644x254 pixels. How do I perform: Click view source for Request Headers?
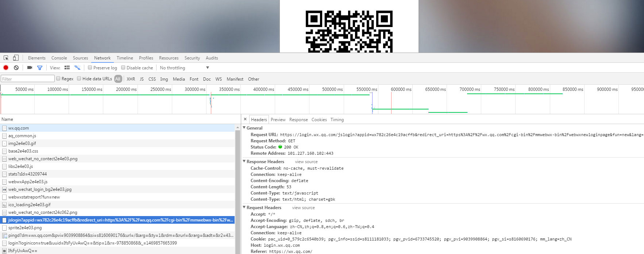pyautogui.click(x=303, y=208)
